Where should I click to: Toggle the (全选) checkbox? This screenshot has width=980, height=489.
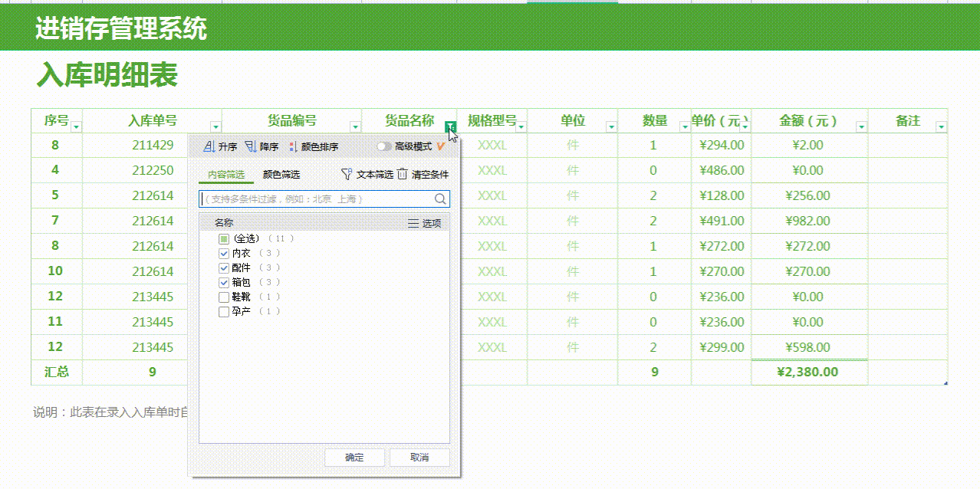click(224, 238)
